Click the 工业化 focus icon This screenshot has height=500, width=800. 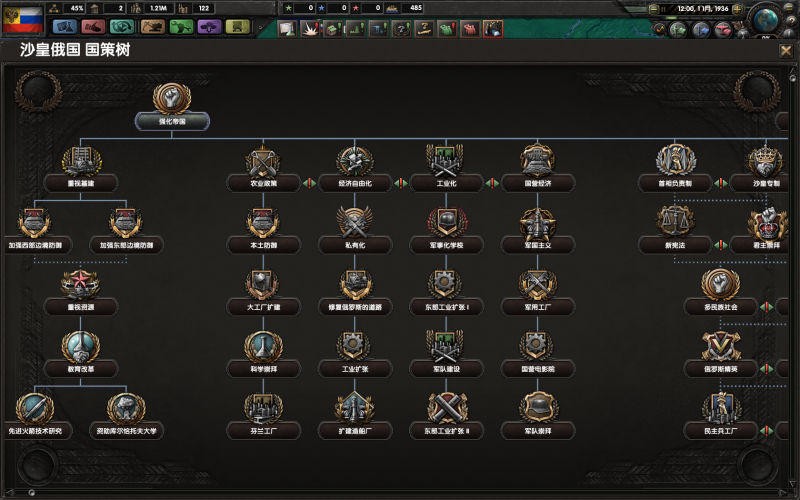(x=445, y=160)
